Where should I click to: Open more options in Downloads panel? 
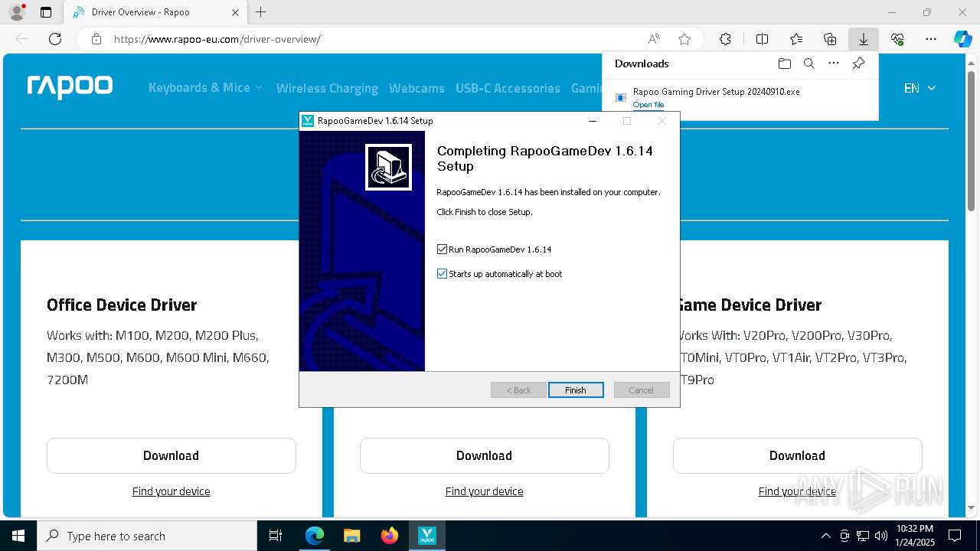tap(834, 64)
